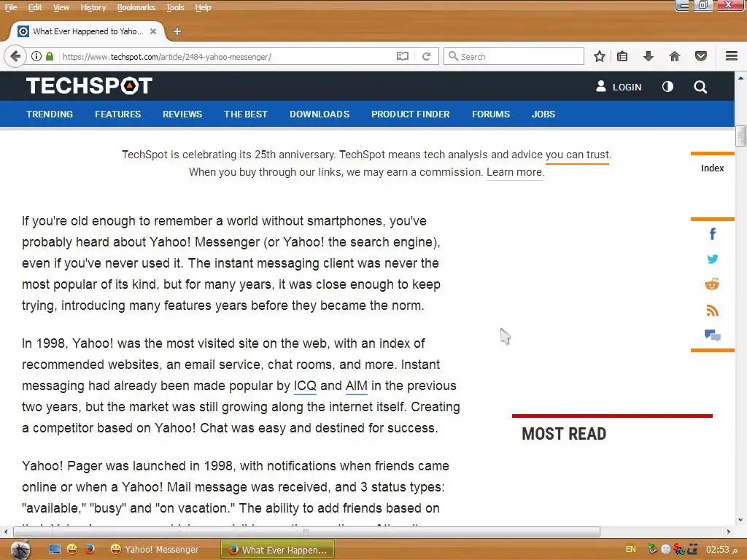This screenshot has height=560, width=747.
Task: Share article on Reddit icon
Action: coord(712,284)
